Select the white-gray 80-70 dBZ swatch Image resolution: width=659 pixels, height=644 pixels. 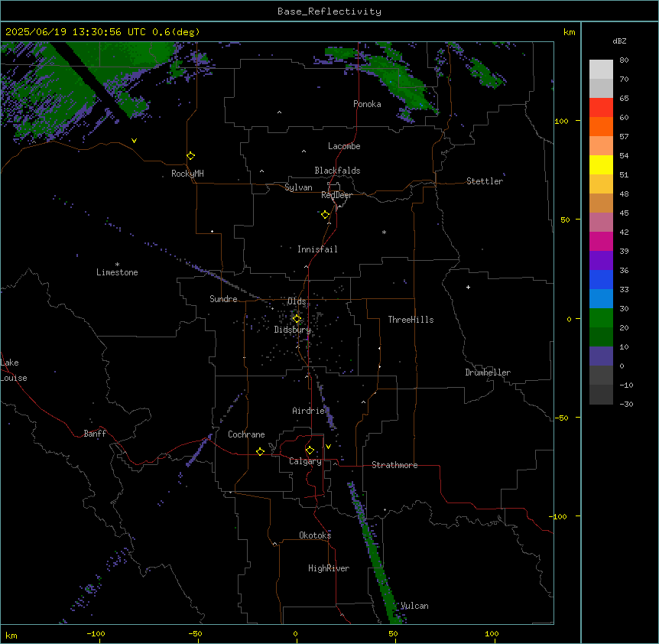[601, 70]
